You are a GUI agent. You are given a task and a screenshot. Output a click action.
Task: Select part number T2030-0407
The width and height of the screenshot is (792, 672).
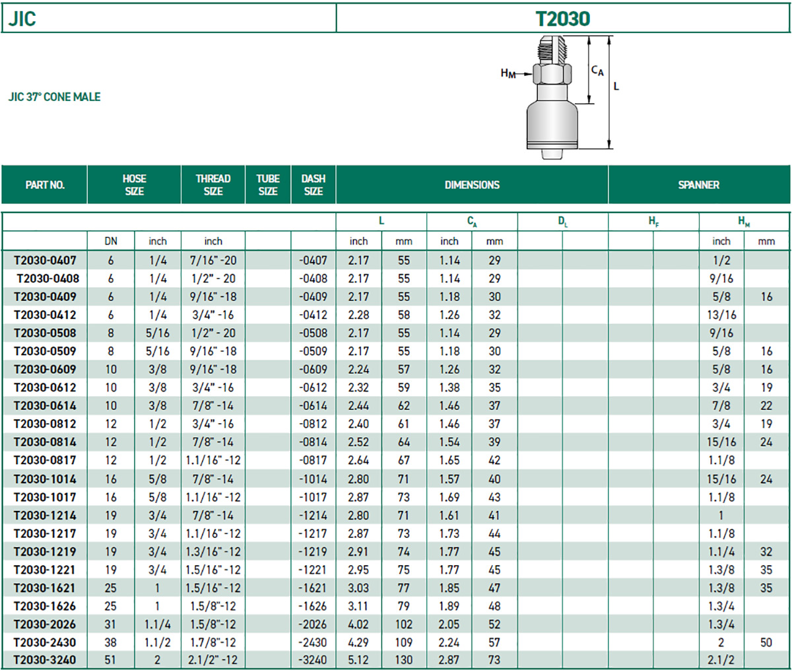[x=45, y=261]
